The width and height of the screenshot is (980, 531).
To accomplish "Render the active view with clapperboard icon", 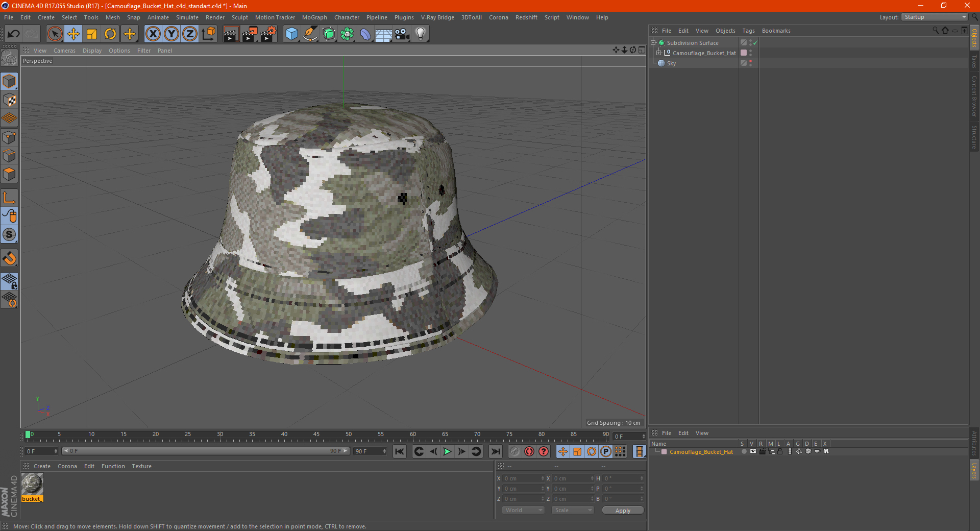I will [x=231, y=34].
